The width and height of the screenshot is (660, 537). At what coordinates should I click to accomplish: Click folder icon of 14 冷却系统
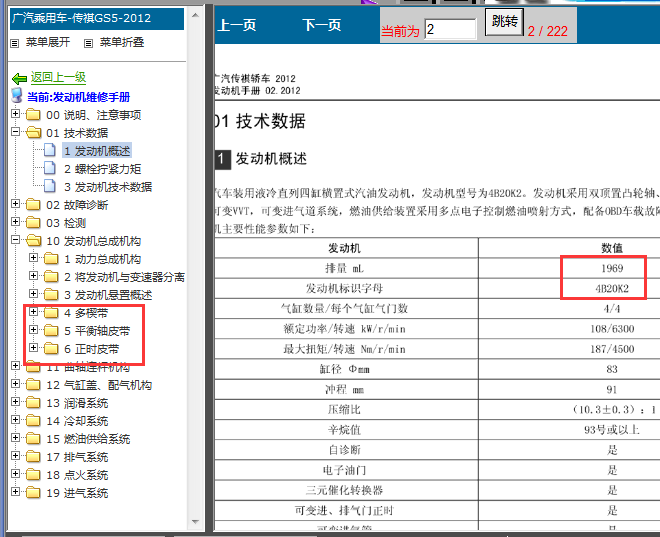33,420
